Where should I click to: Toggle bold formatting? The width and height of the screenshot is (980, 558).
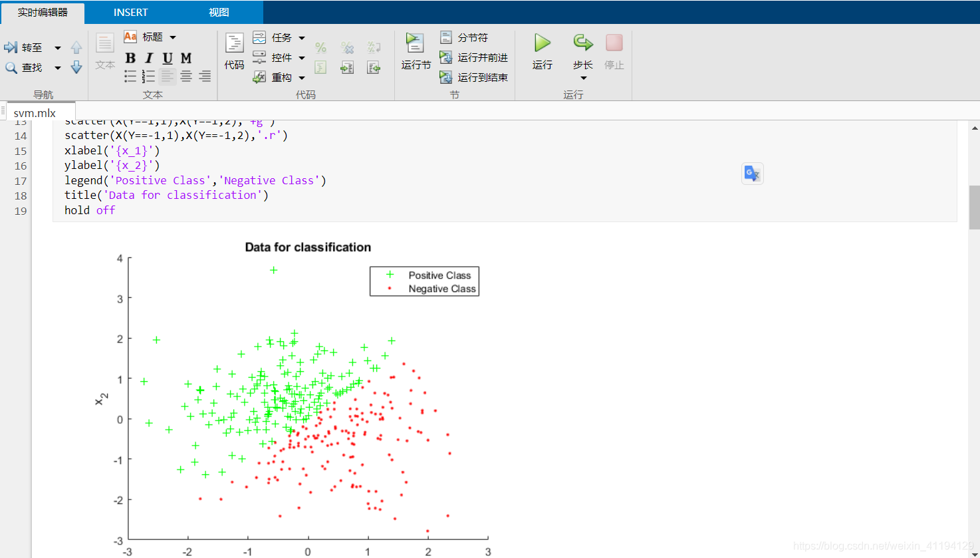tap(130, 58)
